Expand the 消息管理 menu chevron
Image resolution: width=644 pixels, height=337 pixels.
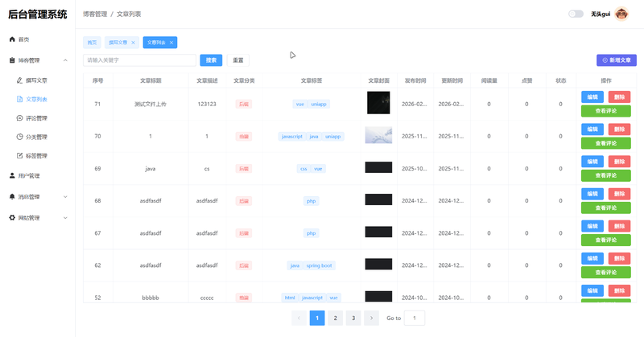tap(65, 197)
